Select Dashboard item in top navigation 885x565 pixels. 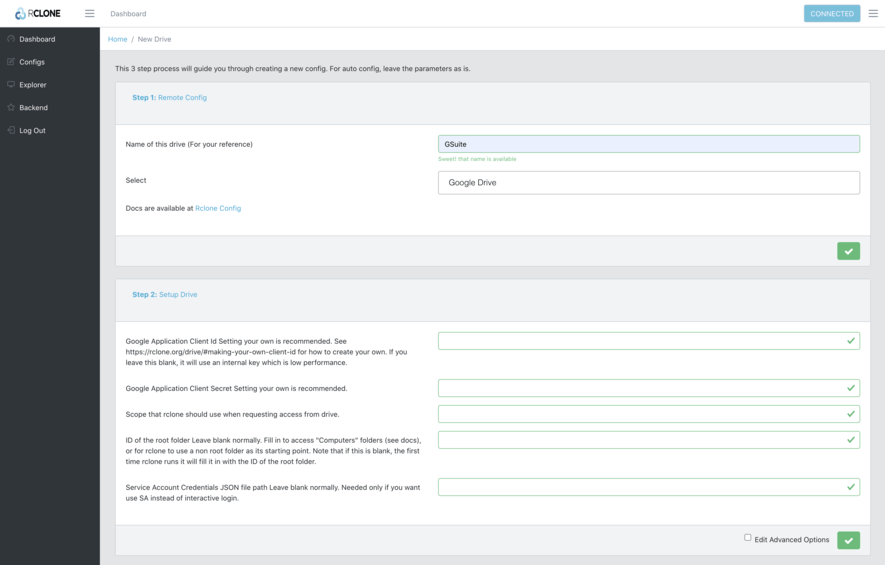click(128, 14)
